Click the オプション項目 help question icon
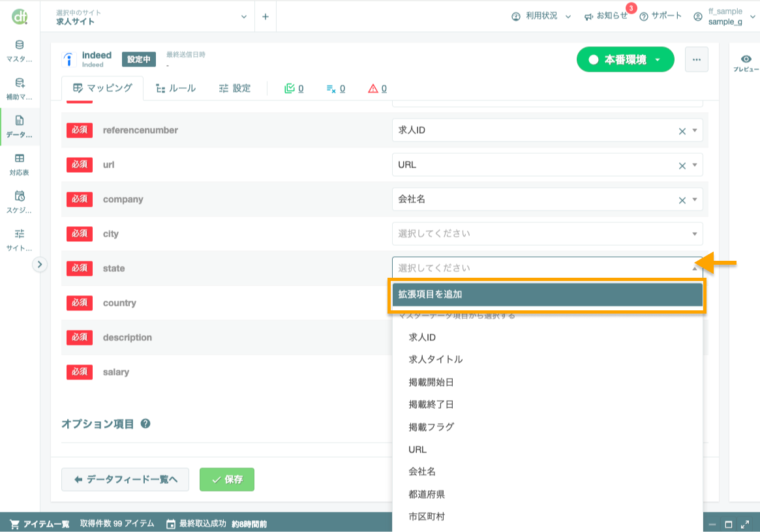 145,424
